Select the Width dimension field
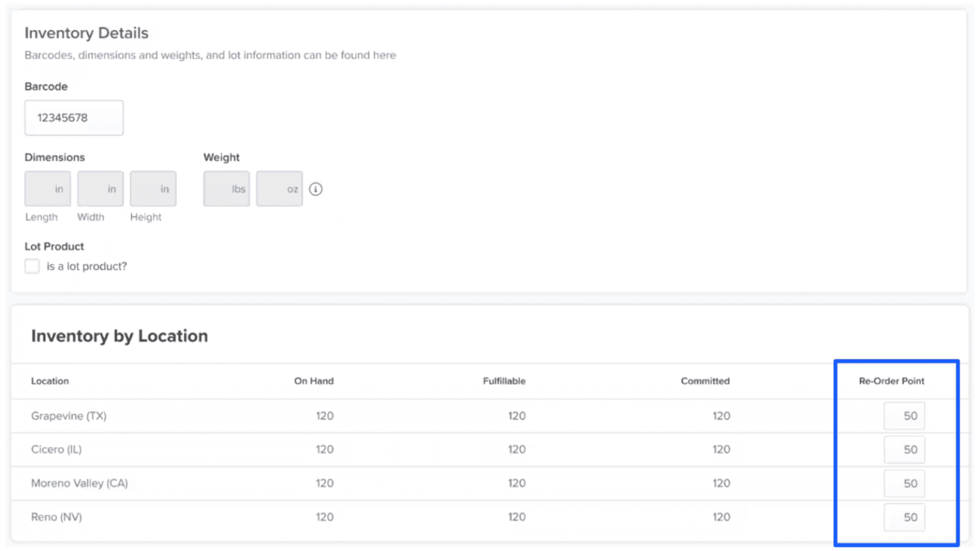Viewport: 980px width, 551px height. pos(100,189)
